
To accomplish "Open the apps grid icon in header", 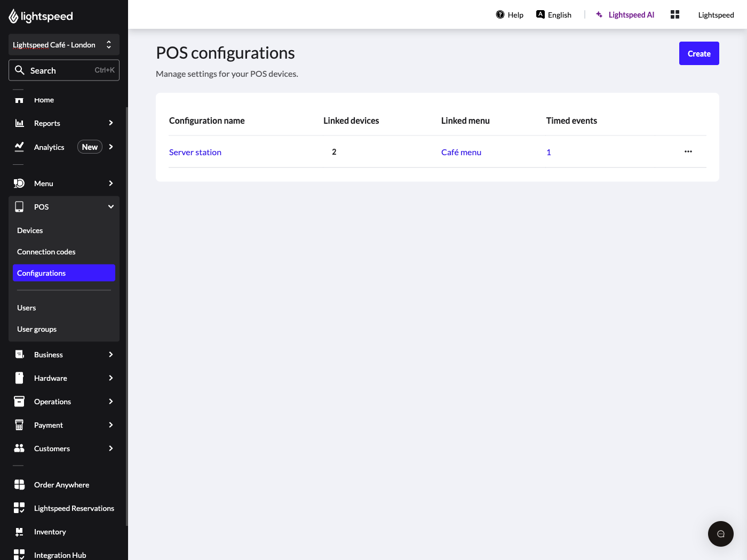I will click(674, 14).
